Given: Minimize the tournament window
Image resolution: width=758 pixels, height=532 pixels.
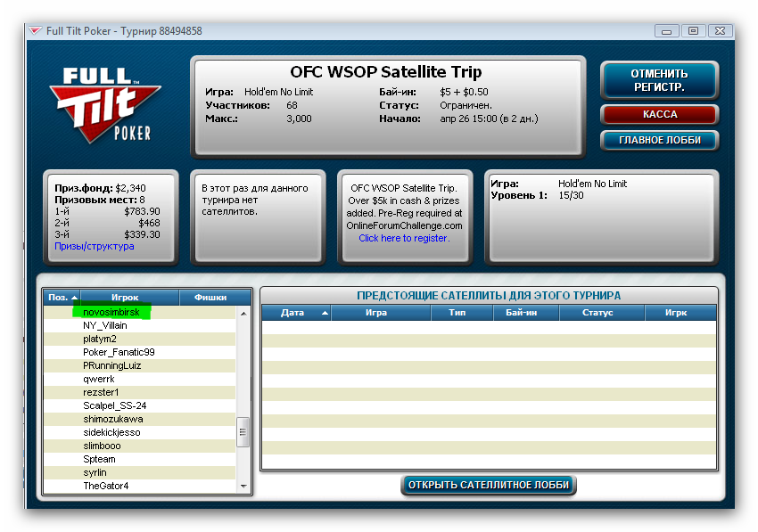Looking at the screenshot, I should (667, 31).
